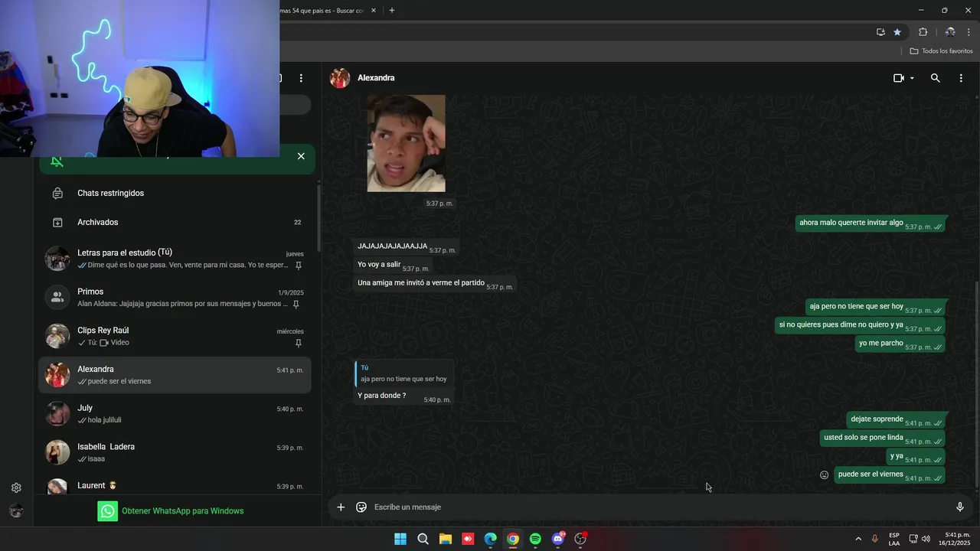Show hidden system tray icons

click(858, 539)
